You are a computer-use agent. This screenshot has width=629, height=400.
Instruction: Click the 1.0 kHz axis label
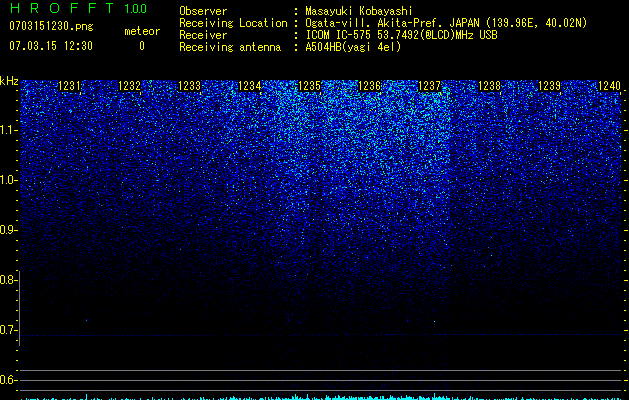tap(7, 180)
